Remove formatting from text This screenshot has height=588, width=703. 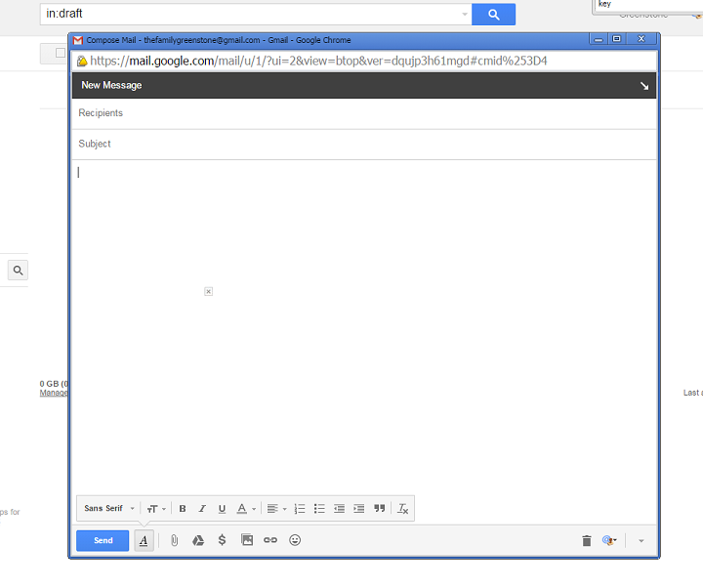[402, 509]
